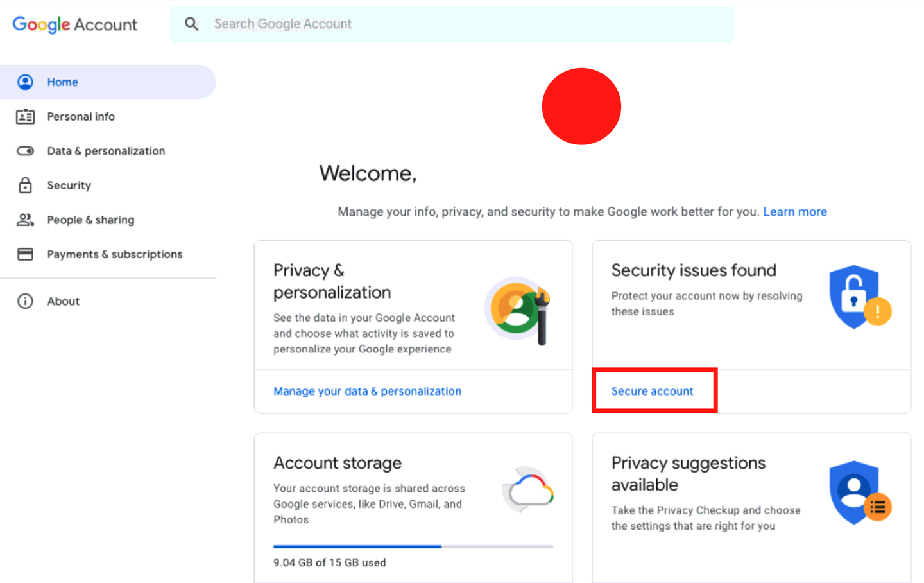Click the account storage description text
The height and width of the screenshot is (583, 924).
pyautogui.click(x=369, y=504)
